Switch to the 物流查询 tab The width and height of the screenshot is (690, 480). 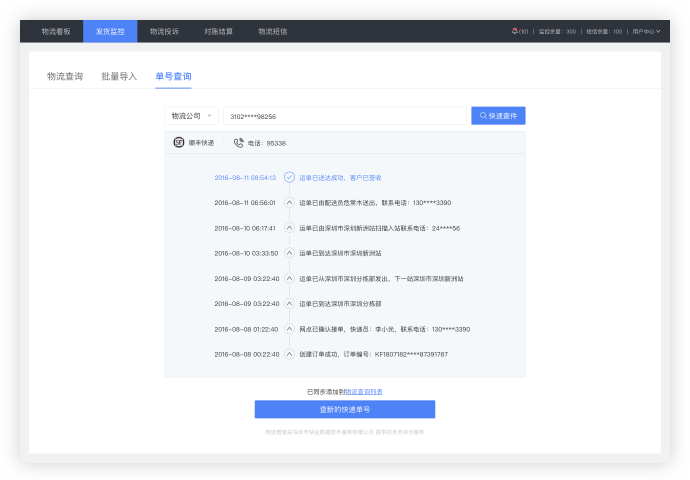(x=65, y=76)
